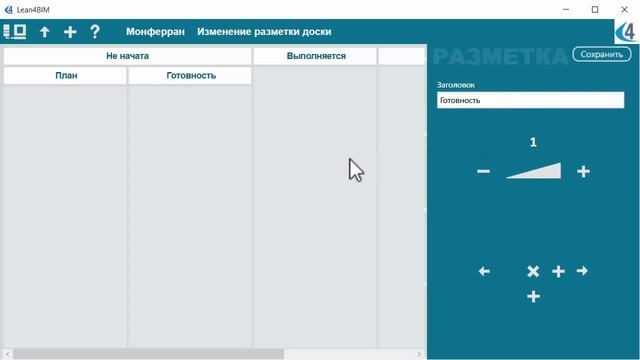The height and width of the screenshot is (360, 640).
Task: Select the Выполняется column header
Action: tap(315, 56)
